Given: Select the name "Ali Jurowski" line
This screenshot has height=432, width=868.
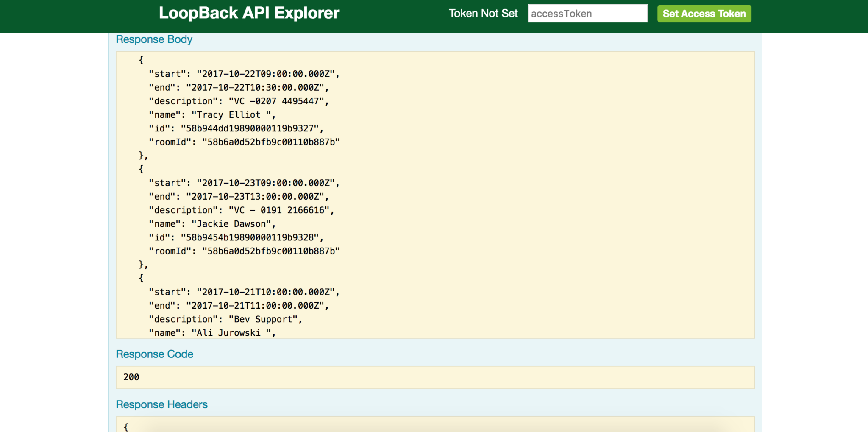Looking at the screenshot, I should click(x=212, y=332).
